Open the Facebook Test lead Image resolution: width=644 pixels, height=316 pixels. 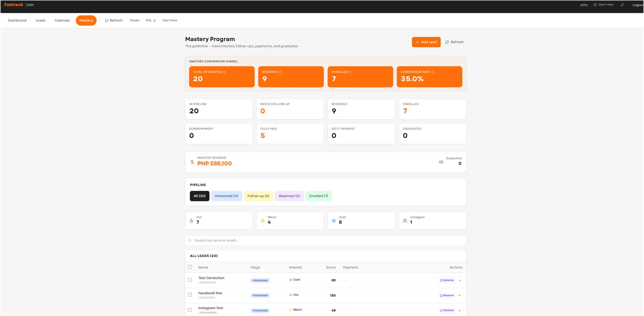pyautogui.click(x=210, y=293)
